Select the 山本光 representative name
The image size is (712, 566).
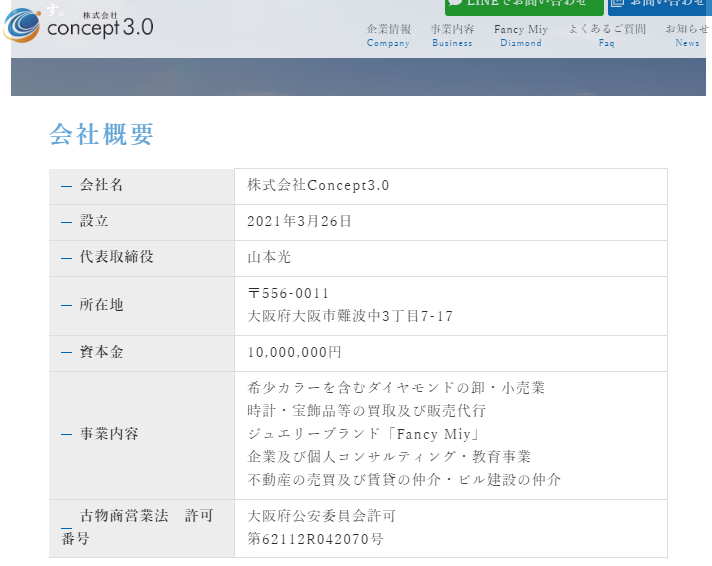269,258
